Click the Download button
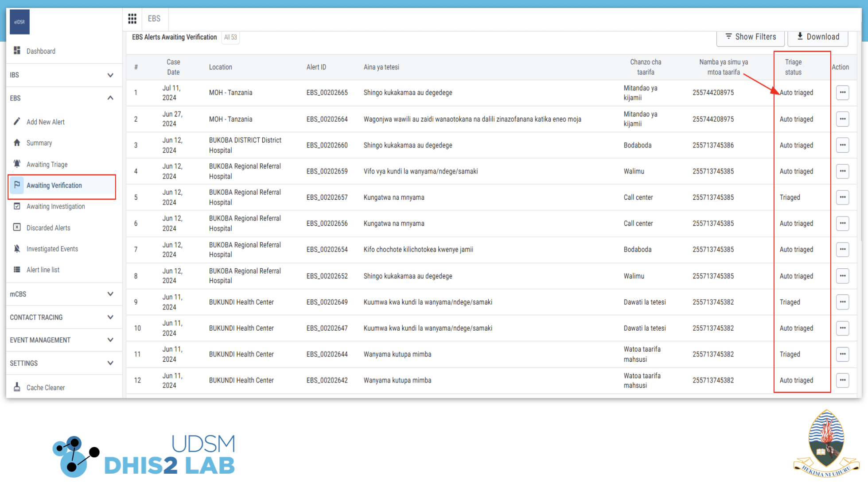This screenshot has width=868, height=487. point(817,37)
